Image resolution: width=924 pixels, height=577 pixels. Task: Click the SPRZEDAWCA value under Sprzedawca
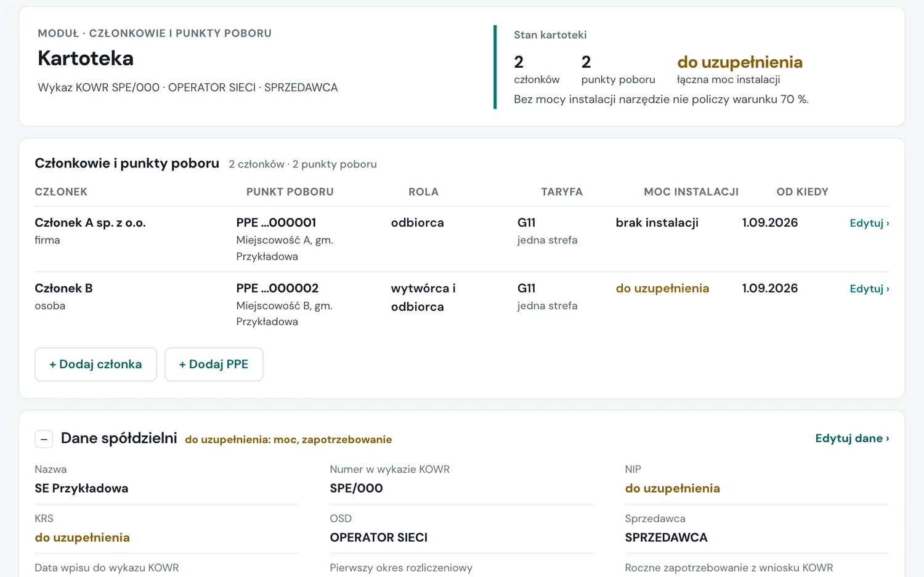coord(666,538)
